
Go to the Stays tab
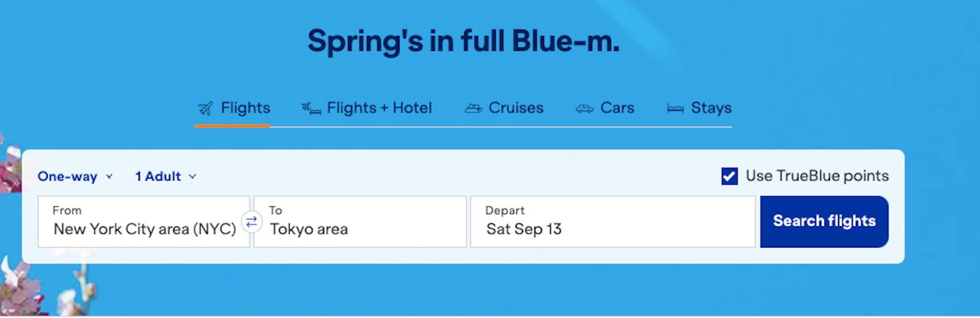pyautogui.click(x=710, y=108)
